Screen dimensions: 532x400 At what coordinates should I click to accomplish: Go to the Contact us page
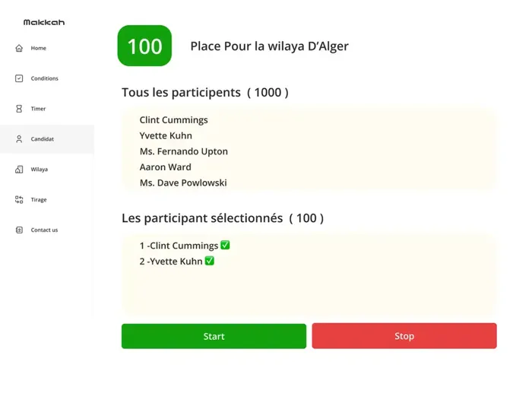click(44, 230)
